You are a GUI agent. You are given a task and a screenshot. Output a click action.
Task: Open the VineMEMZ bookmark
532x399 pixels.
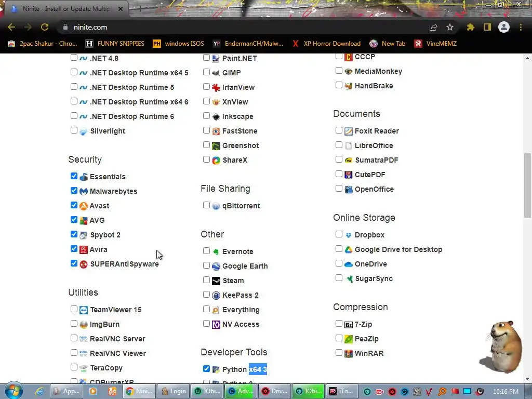(x=436, y=44)
